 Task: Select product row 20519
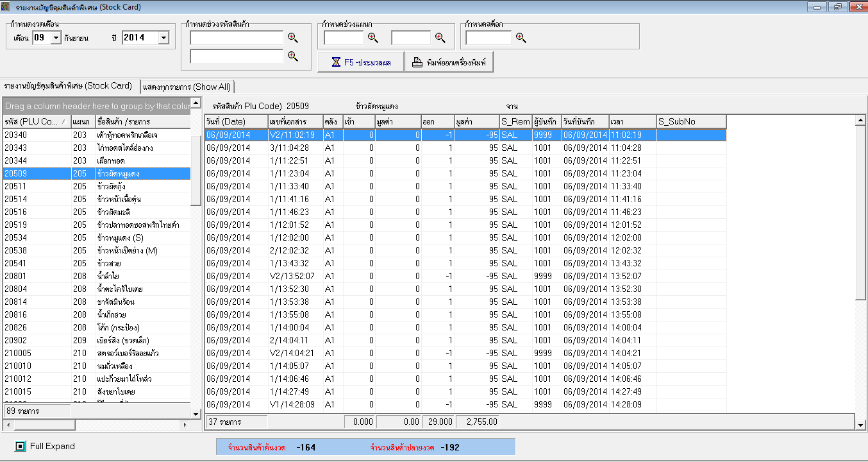tap(97, 225)
